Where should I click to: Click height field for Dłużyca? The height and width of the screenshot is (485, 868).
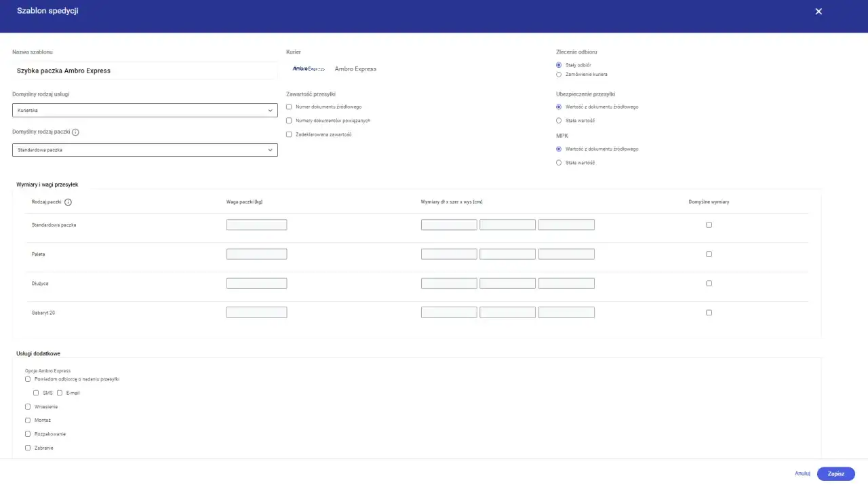(566, 284)
